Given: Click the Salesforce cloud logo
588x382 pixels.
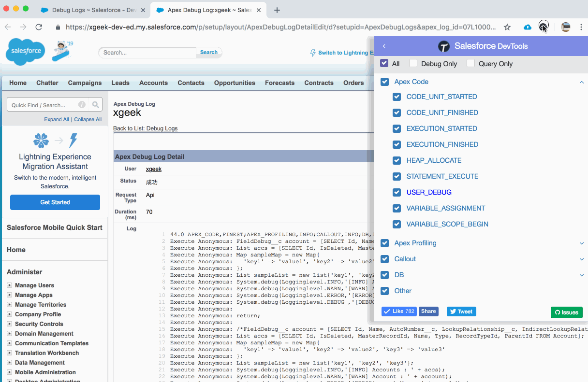Looking at the screenshot, I should (26, 52).
